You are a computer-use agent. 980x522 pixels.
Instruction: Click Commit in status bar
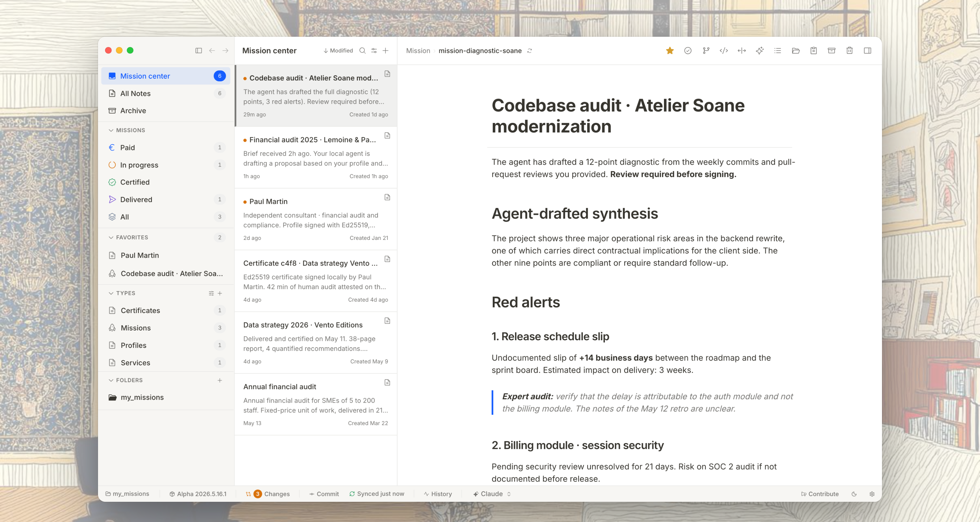[x=324, y=494]
